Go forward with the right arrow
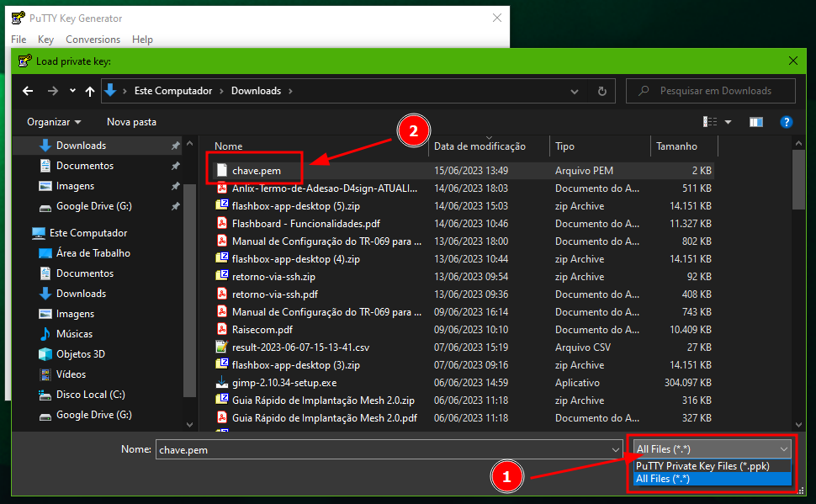The height and width of the screenshot is (504, 816). pyautogui.click(x=52, y=91)
